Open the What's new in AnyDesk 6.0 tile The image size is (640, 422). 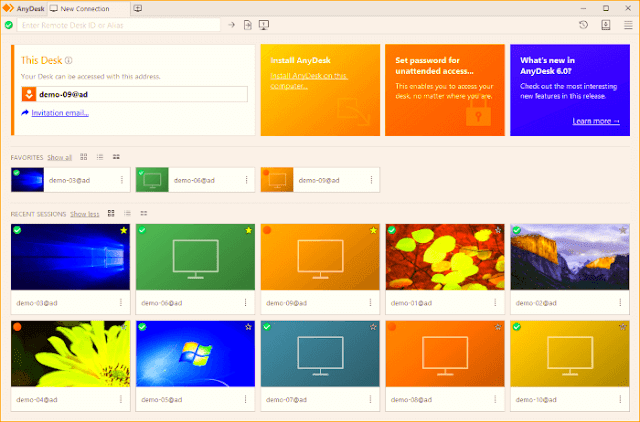tap(570, 90)
